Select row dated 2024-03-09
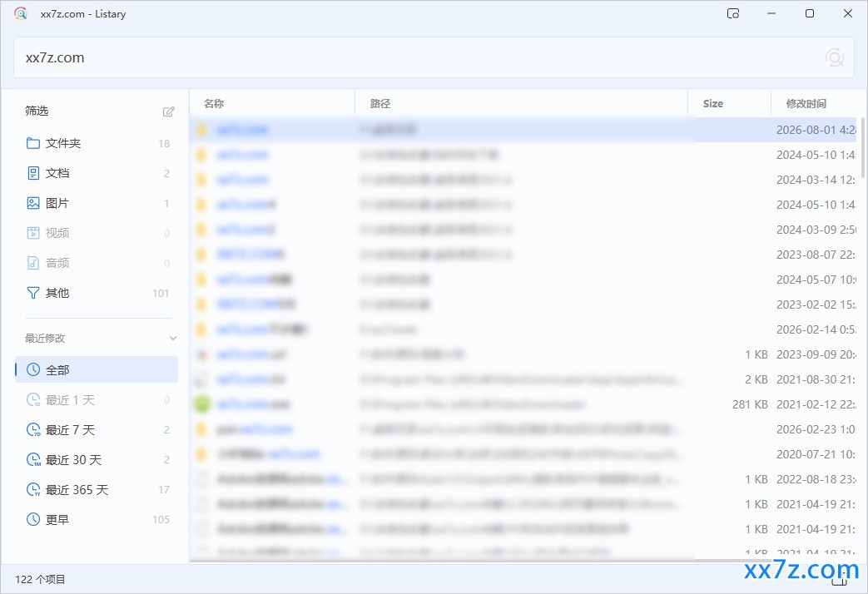The height and width of the screenshot is (594, 868). pyautogui.click(x=523, y=229)
